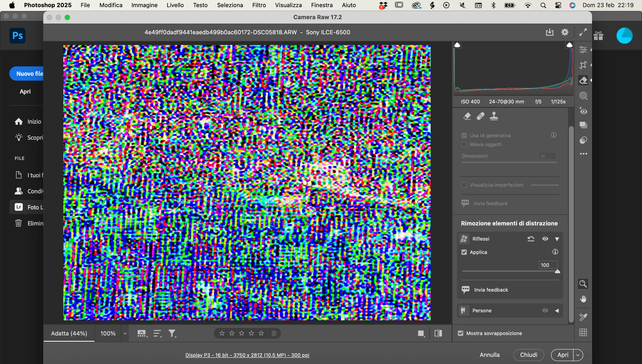Image resolution: width=642 pixels, height=364 pixels.
Task: Click the Red Eye removal tool
Action: click(583, 111)
